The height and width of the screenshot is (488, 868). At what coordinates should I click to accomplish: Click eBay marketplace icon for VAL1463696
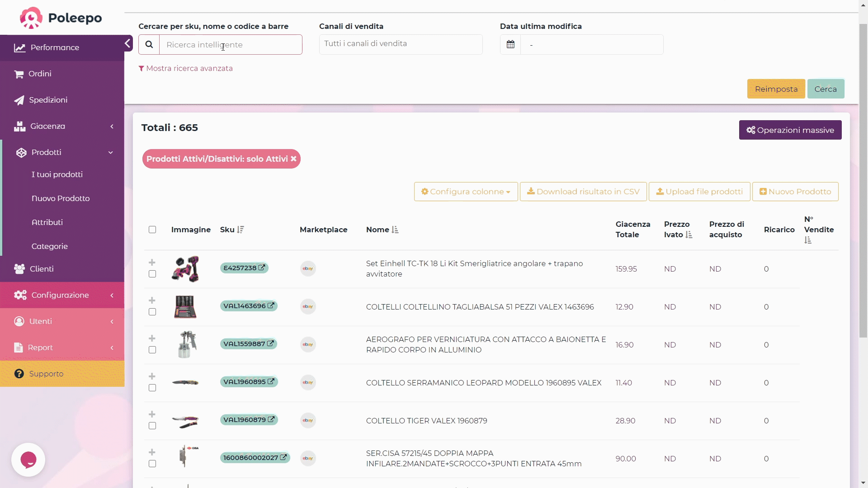(x=308, y=306)
